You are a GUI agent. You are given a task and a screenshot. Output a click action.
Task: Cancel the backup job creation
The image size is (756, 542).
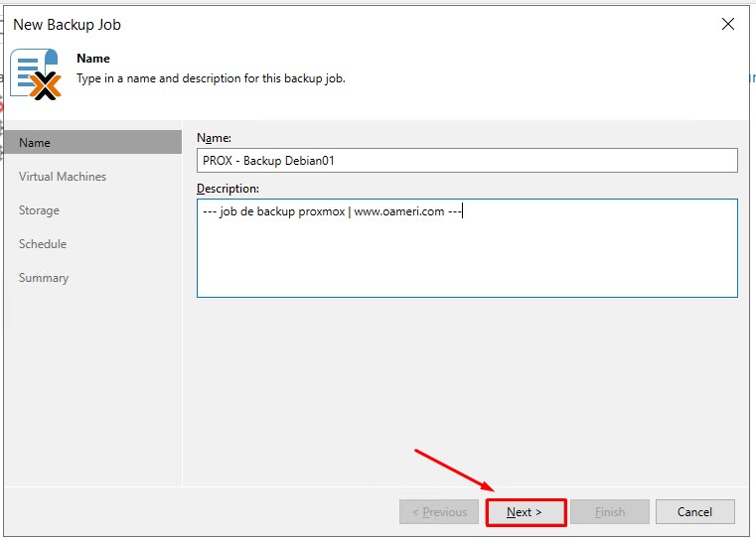(x=694, y=512)
